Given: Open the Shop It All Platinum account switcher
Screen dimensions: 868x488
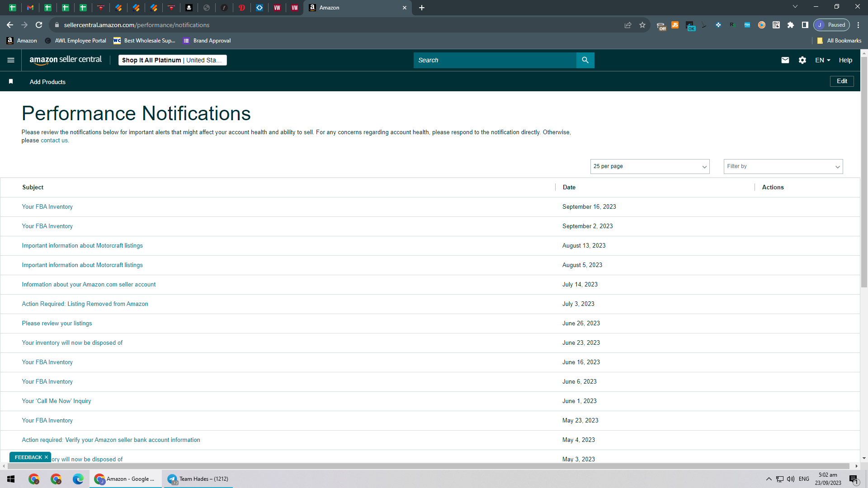Looking at the screenshot, I should pyautogui.click(x=173, y=60).
